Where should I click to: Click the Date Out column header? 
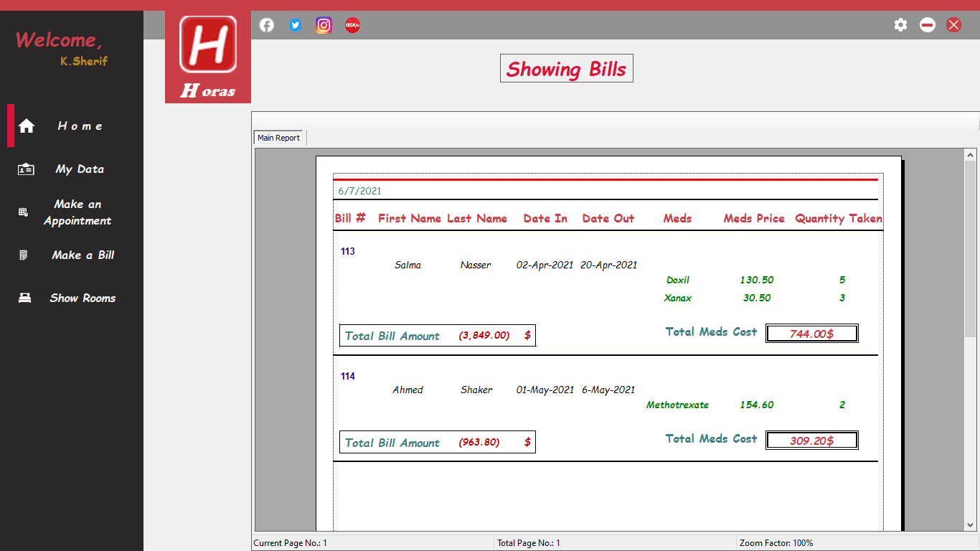click(608, 218)
